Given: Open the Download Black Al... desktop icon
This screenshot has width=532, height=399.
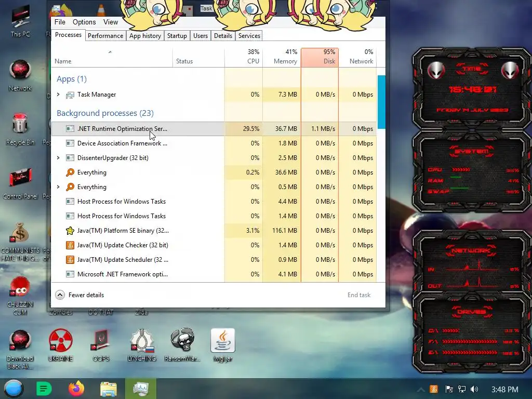Looking at the screenshot, I should 20,350.
